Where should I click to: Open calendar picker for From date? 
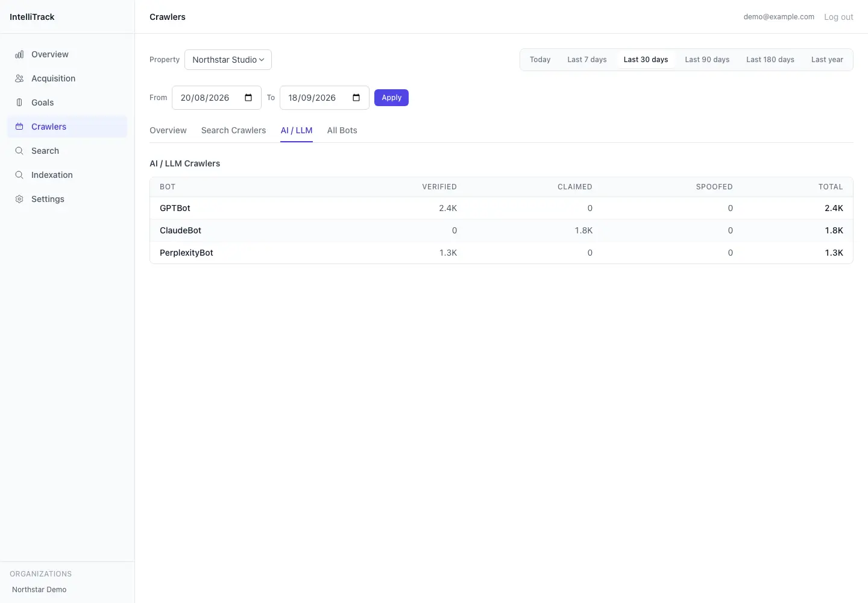click(x=248, y=98)
